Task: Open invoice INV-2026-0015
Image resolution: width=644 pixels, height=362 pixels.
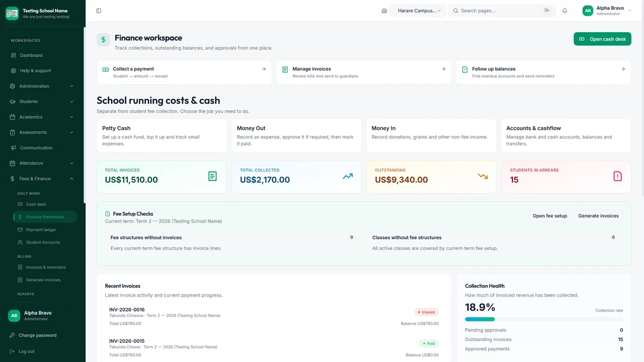Action: click(x=274, y=348)
